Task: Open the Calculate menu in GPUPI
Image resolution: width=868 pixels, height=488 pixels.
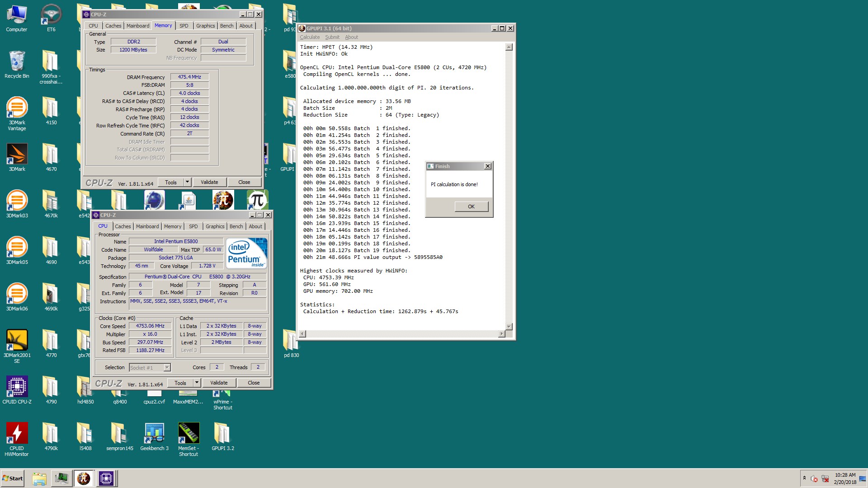Action: click(310, 37)
